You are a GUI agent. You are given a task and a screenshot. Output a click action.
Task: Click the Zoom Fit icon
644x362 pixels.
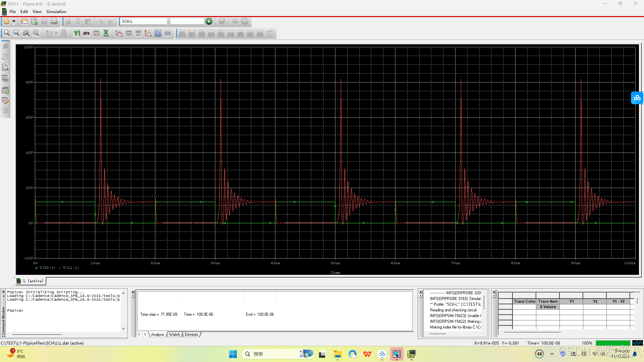(x=36, y=33)
